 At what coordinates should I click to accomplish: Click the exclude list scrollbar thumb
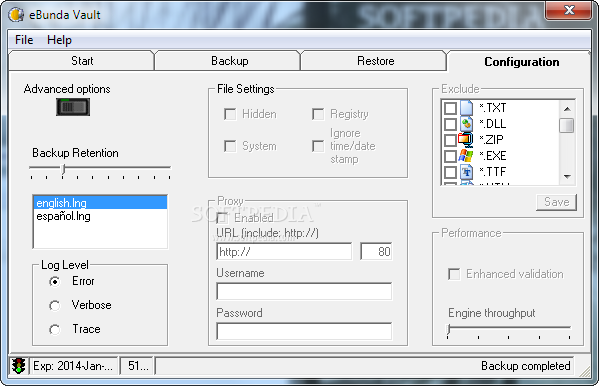click(567, 125)
